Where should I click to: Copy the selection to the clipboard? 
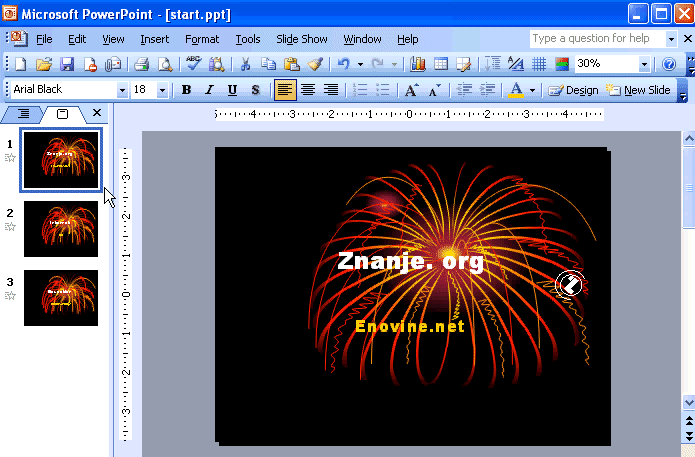coord(268,64)
